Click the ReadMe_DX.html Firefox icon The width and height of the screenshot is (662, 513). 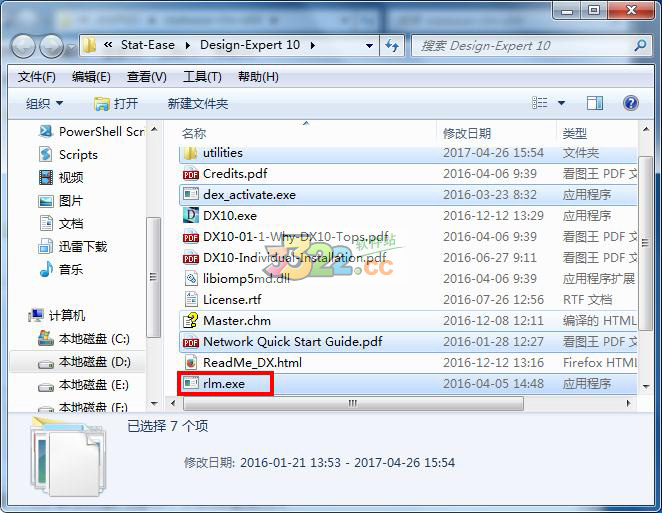[x=191, y=363]
